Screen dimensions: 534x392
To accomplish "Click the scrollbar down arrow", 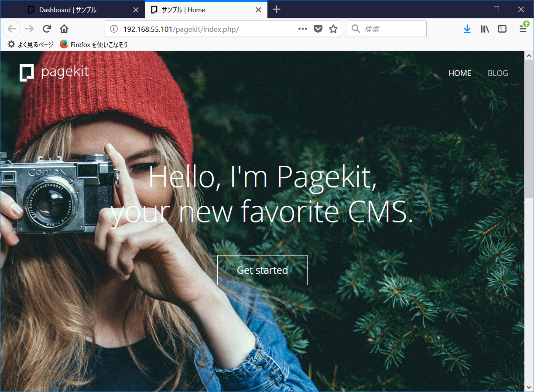I will [x=529, y=387].
